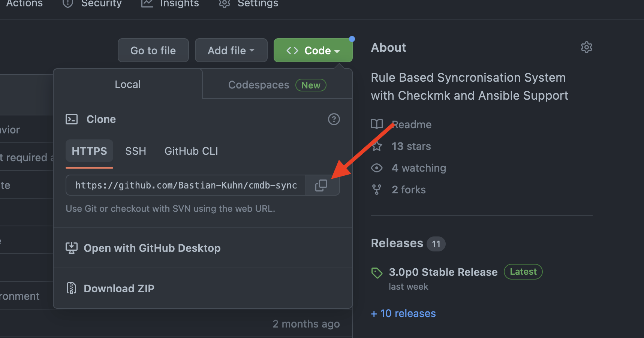Click the terminal icon beside Clone
The width and height of the screenshot is (644, 338).
72,119
